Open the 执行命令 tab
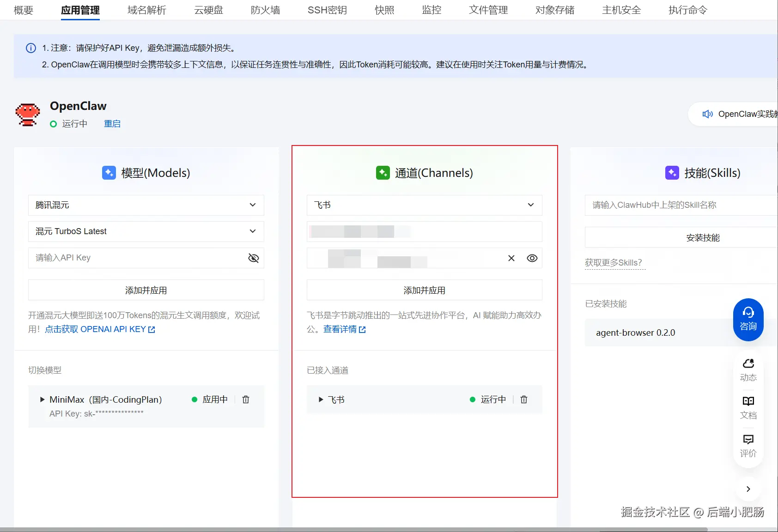 [x=688, y=10]
